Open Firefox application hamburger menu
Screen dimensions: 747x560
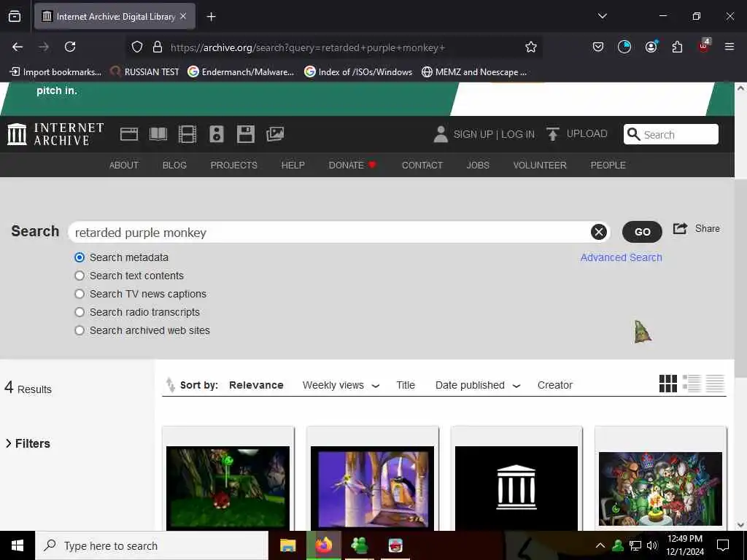click(729, 47)
